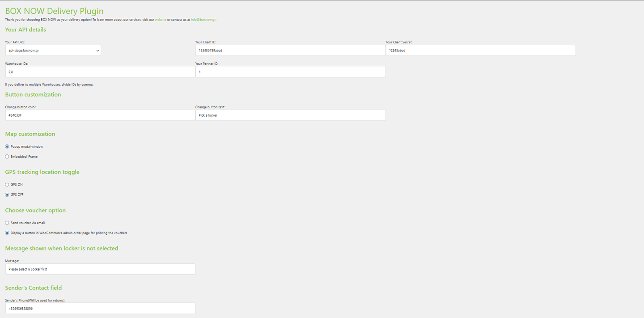Focus the Your Client Secret field
Screen dimensions: 644x318
pos(481,51)
